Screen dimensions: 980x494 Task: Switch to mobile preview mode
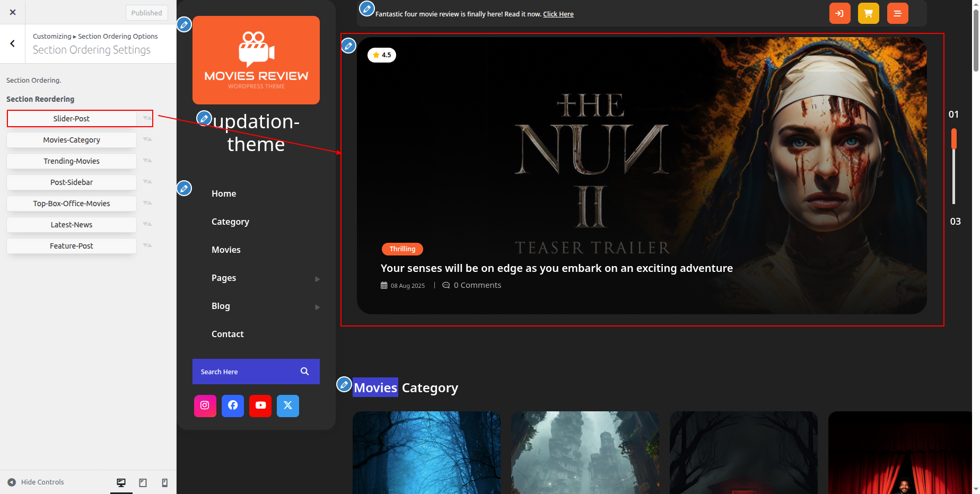(164, 482)
